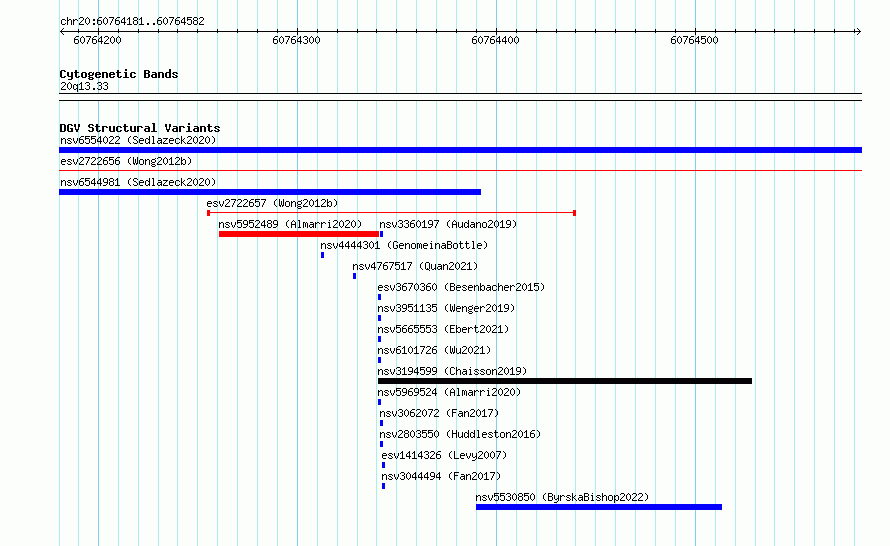This screenshot has width=890, height=546.
Task: Click esv2722657 (Wong2012b) label
Action: point(272,203)
